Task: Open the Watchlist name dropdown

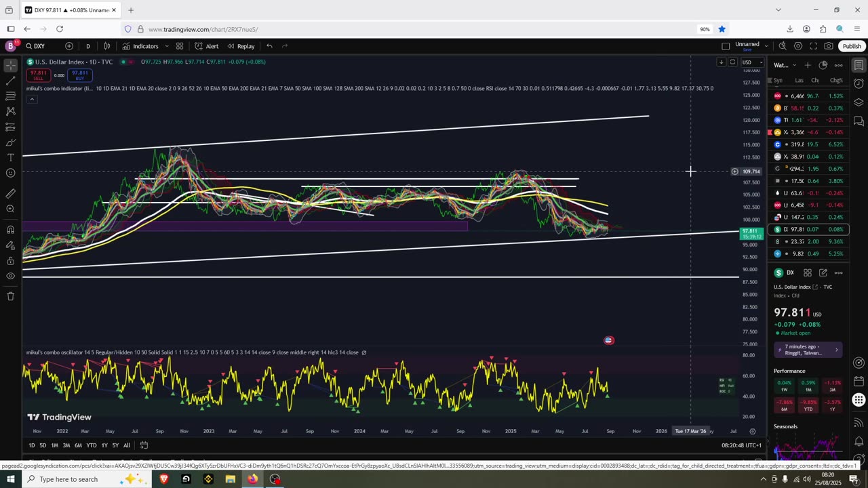Action: coord(785,65)
